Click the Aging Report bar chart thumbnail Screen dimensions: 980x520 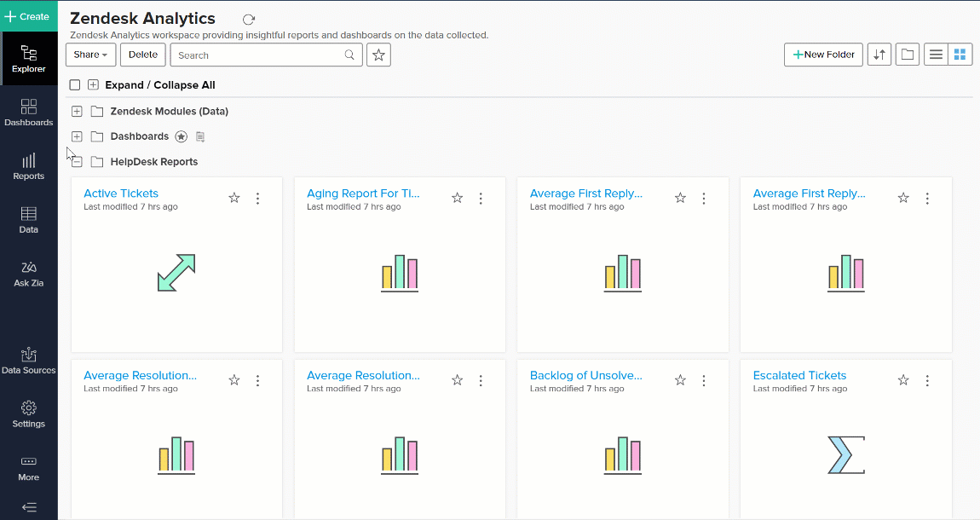point(400,273)
